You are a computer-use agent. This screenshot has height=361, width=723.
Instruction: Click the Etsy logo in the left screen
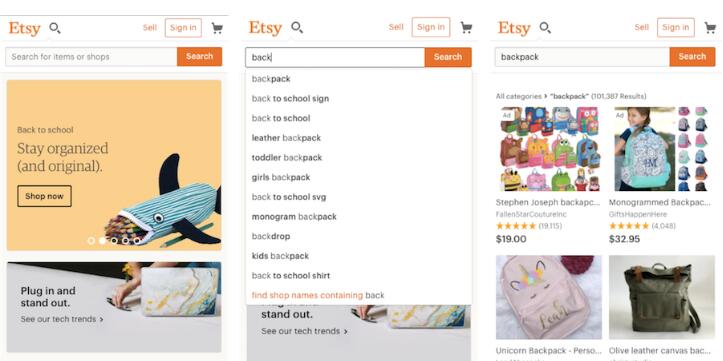24,29
